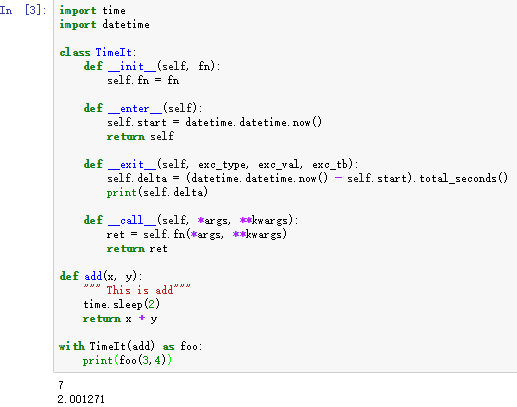Click the 'class TimeIt' definition
This screenshot has height=407, width=517.
click(x=98, y=52)
